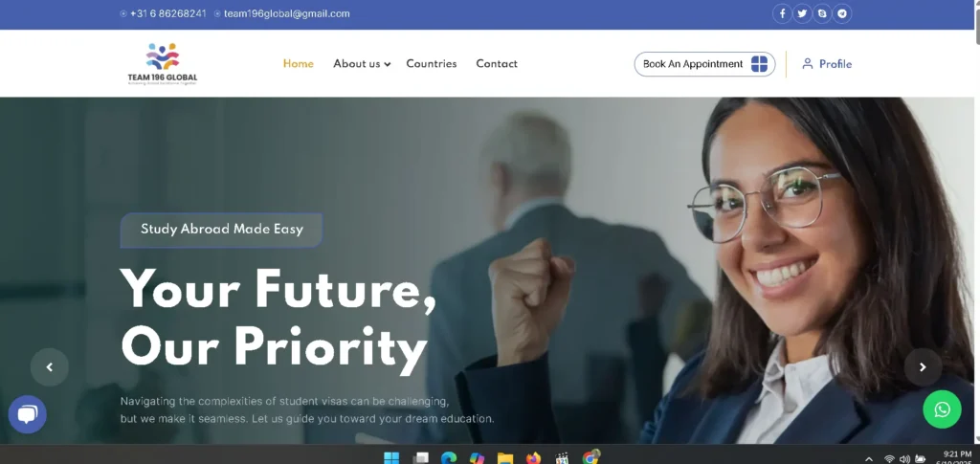The width and height of the screenshot is (980, 464).
Task: Show hidden system tray icons chevron
Action: (x=868, y=459)
